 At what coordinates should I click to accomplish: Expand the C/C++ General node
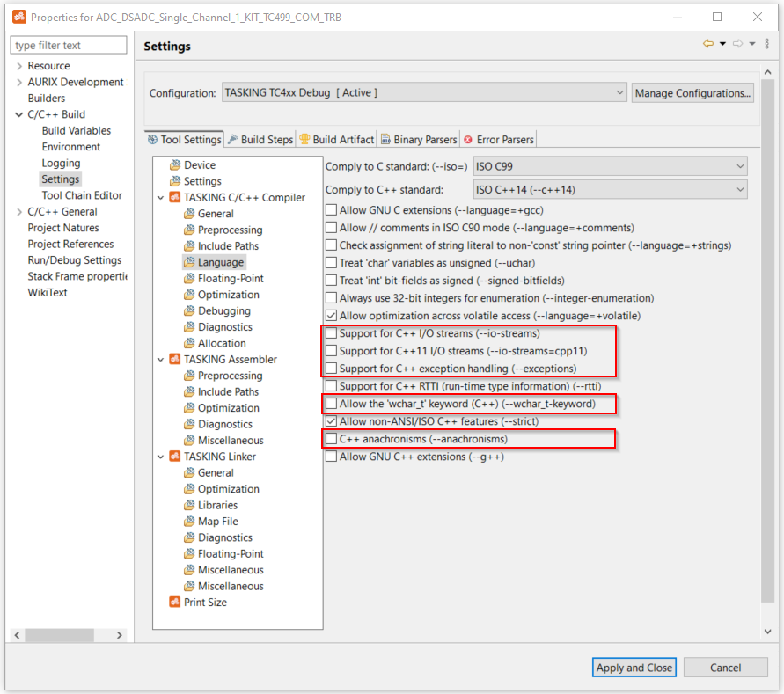point(19,212)
